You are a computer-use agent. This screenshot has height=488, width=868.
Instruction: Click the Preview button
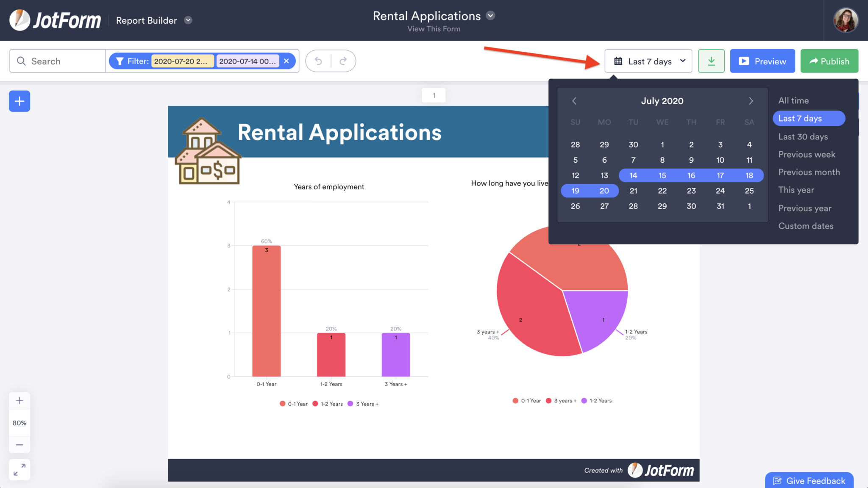(762, 61)
